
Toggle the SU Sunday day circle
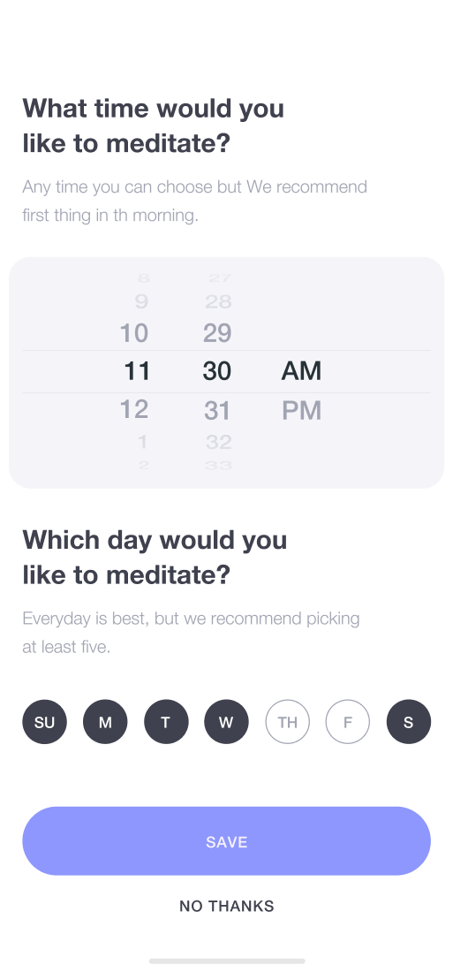pyautogui.click(x=44, y=721)
